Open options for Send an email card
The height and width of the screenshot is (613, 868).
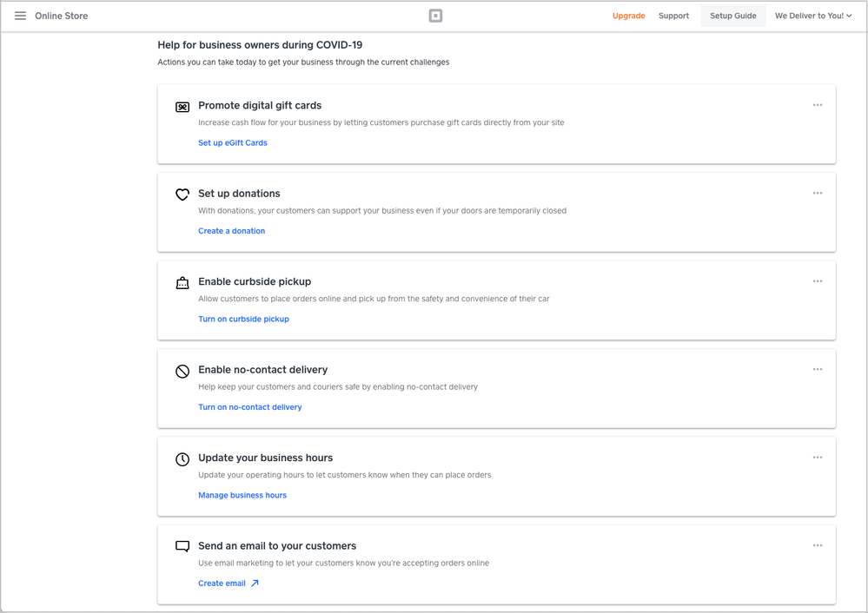[x=817, y=545]
